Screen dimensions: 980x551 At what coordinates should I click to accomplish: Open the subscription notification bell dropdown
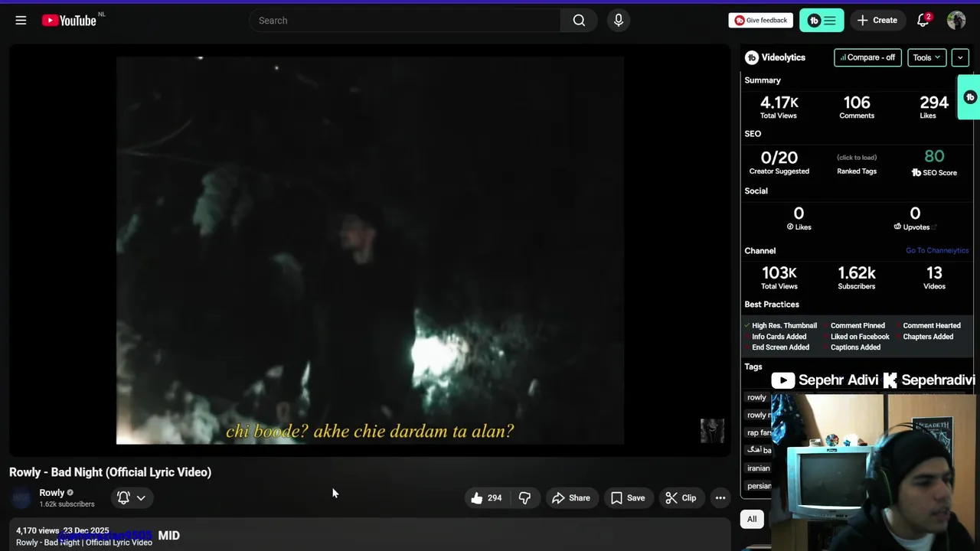coord(131,498)
